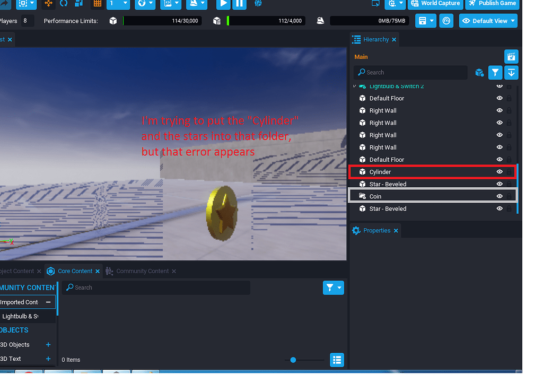The image size is (543, 392).
Task: Click the collapse all arrow button in Hierarchy
Action: tap(511, 73)
